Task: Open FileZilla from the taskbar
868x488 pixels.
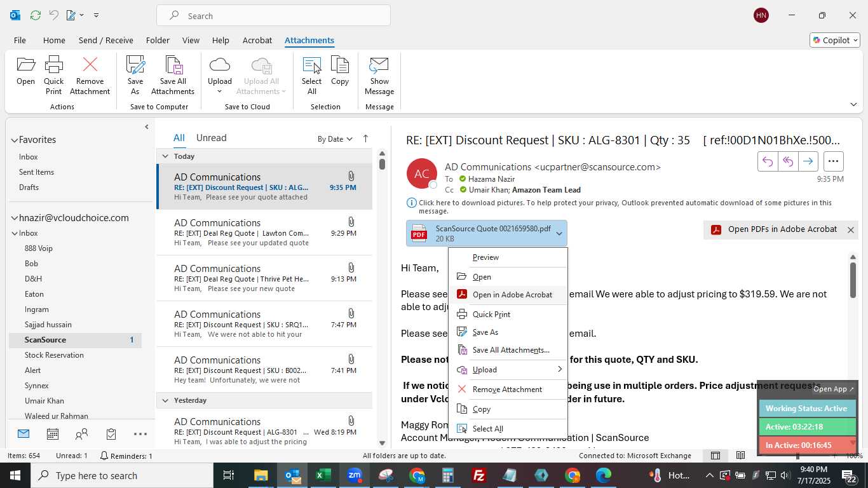Action: 479,475
